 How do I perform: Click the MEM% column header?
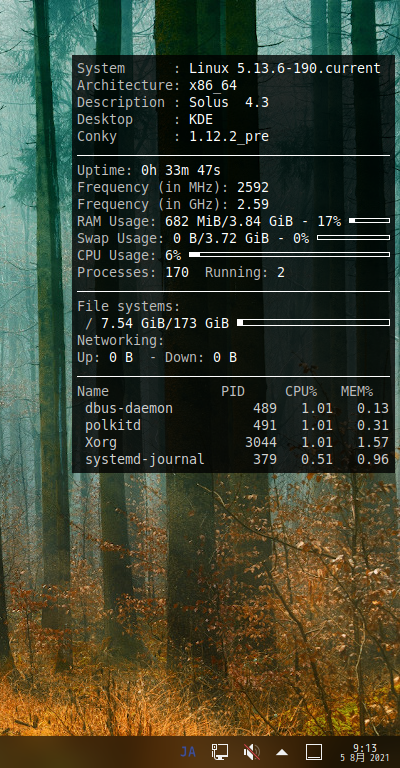tap(357, 391)
